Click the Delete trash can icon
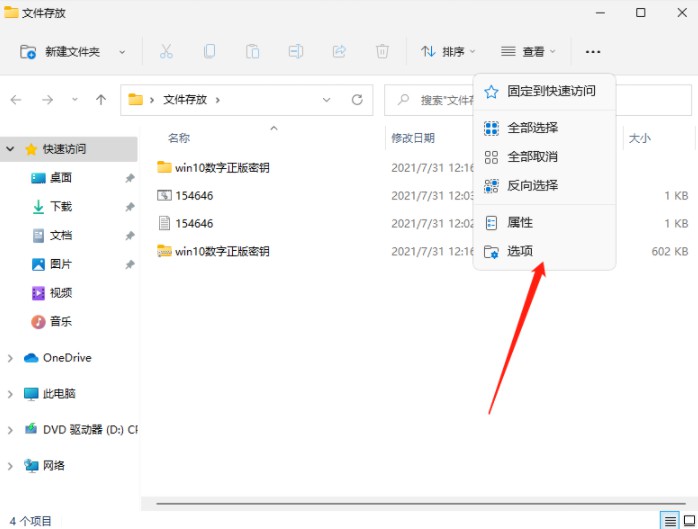This screenshot has height=529, width=698. [382, 51]
